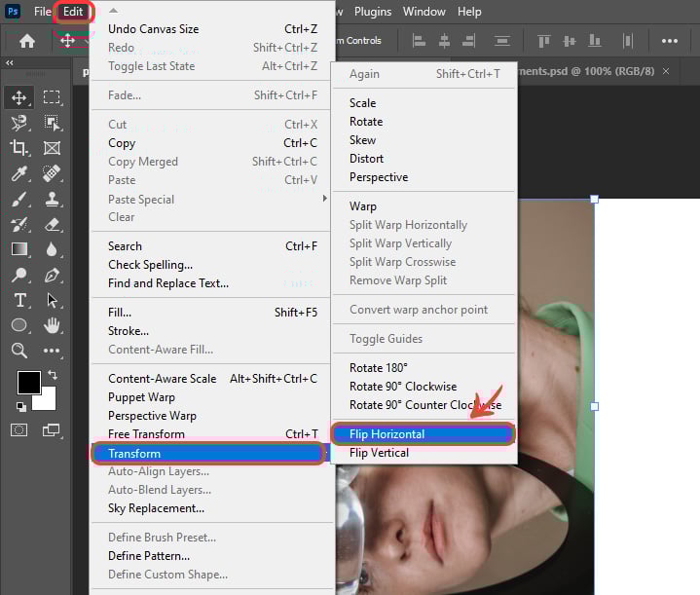The height and width of the screenshot is (595, 700).
Task: Select the Dodge tool
Action: tap(18, 275)
